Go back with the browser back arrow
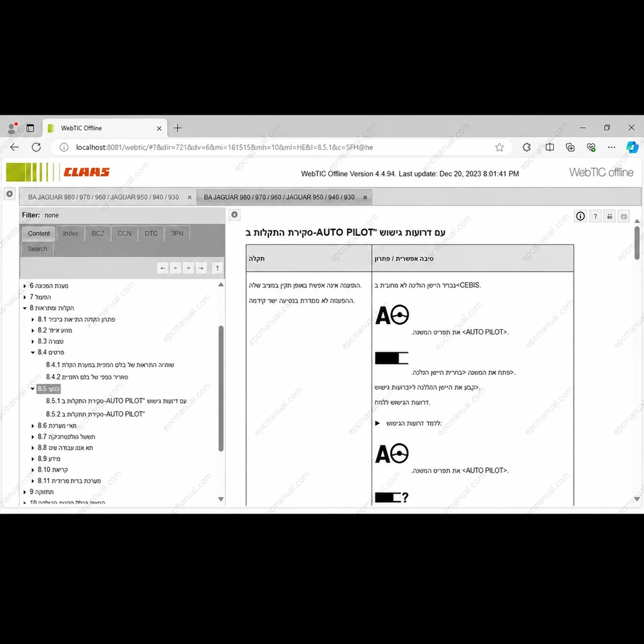 14,147
